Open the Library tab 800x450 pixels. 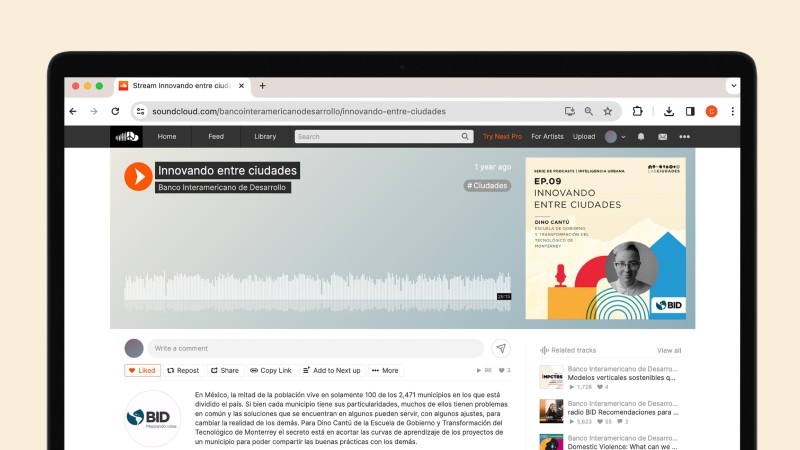coord(265,136)
